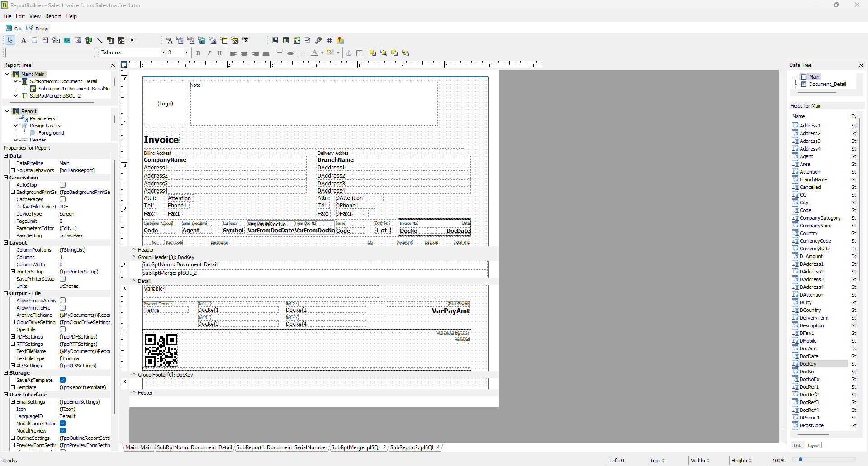Check the OpenFile property checkbox
This screenshot has width=868, height=466.
coord(63,329)
